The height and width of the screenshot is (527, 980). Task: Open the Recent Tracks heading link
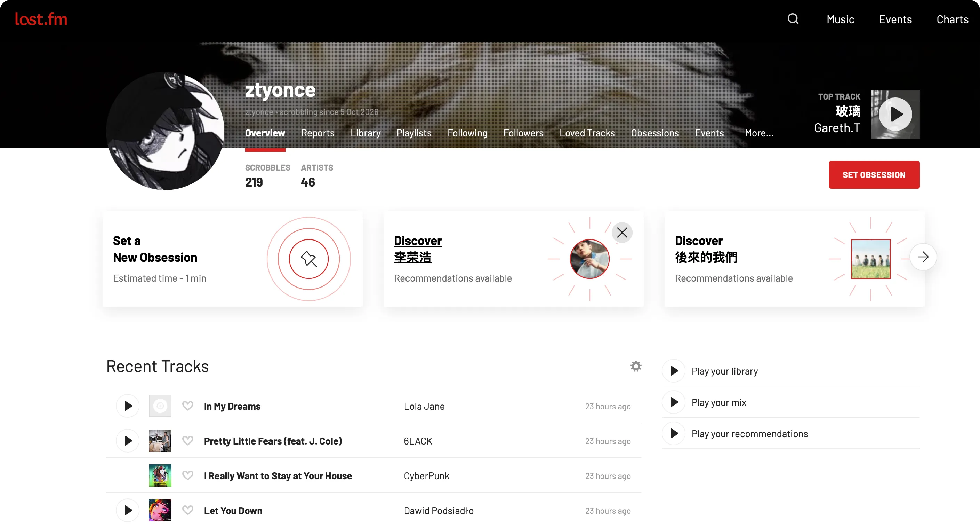tap(158, 366)
